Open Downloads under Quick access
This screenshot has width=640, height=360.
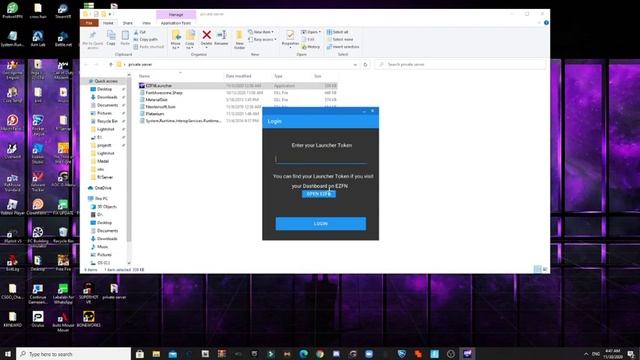point(107,97)
